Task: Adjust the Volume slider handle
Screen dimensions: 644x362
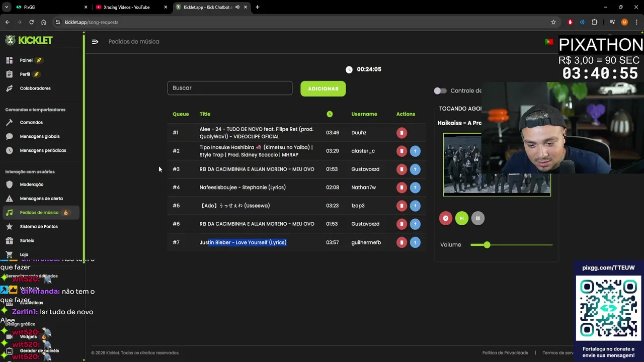Action: (487, 245)
